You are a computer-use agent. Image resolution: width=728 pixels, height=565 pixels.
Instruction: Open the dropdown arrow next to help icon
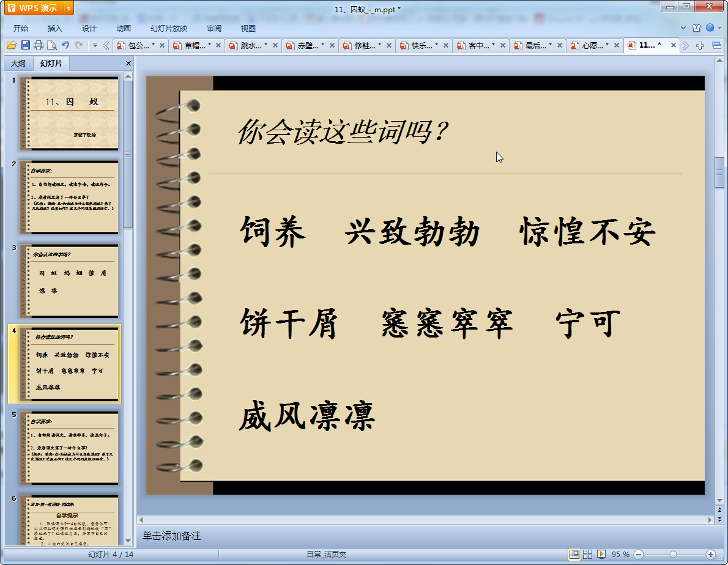pyautogui.click(x=719, y=28)
